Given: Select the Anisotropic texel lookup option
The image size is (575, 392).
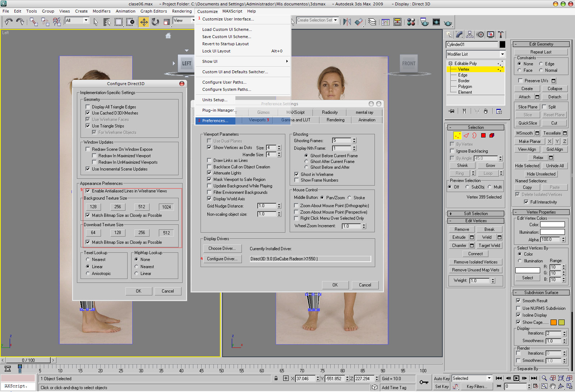Looking at the screenshot, I should tap(88, 274).
